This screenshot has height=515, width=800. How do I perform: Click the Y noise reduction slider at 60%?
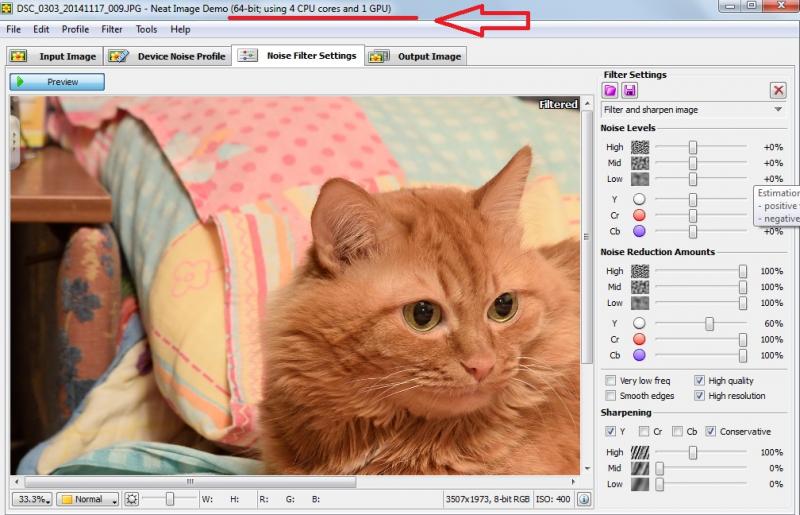click(x=709, y=324)
